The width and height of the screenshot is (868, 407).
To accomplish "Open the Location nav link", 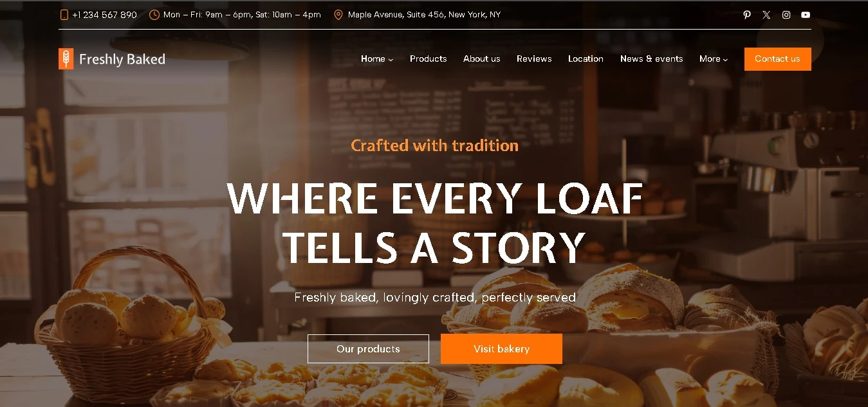I will pyautogui.click(x=586, y=59).
